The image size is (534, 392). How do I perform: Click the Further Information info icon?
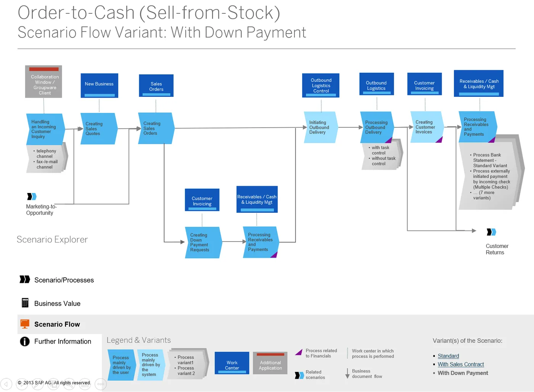pyautogui.click(x=25, y=341)
